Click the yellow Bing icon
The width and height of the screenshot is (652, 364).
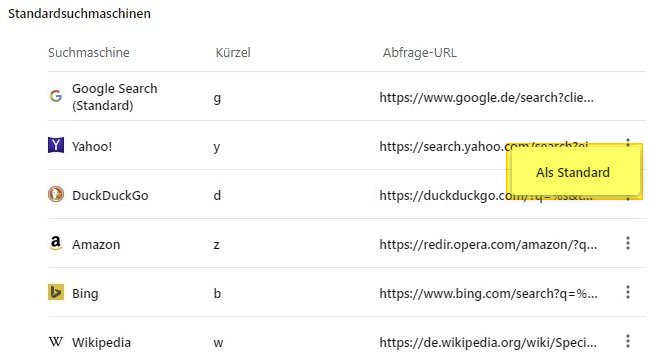(56, 292)
